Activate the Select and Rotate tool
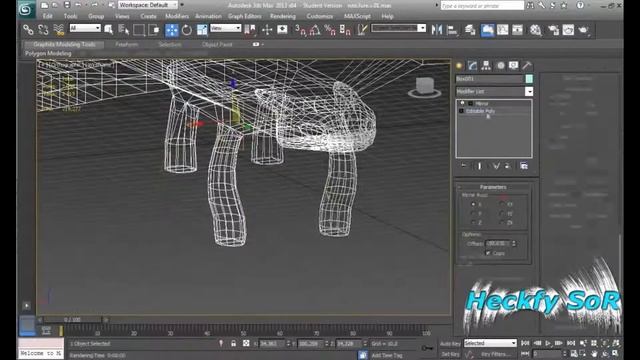This screenshot has width=640, height=360. (x=187, y=30)
